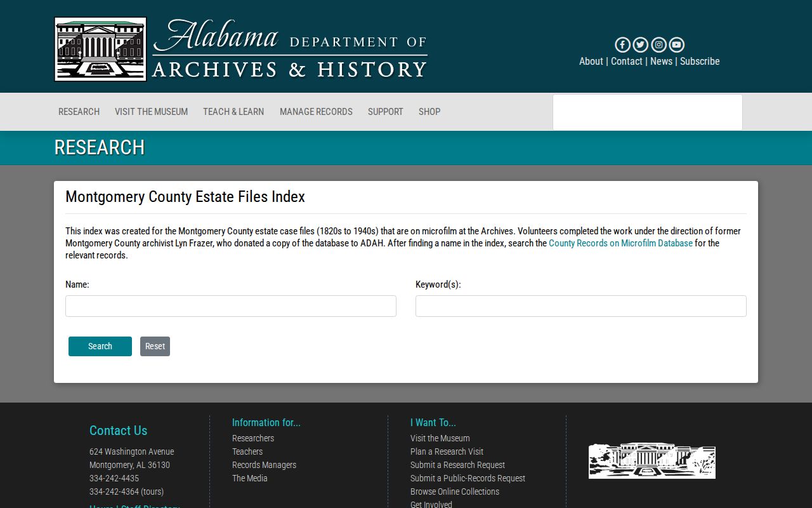Viewport: 812px width, 508px height.
Task: Click the Alabama Department of Archives & History title
Action: (289, 49)
